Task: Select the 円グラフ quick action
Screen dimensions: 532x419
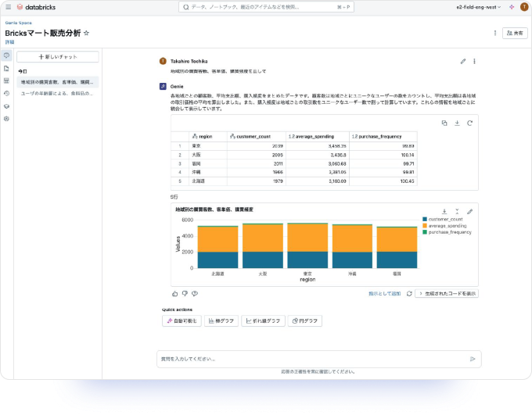Action: click(x=304, y=321)
